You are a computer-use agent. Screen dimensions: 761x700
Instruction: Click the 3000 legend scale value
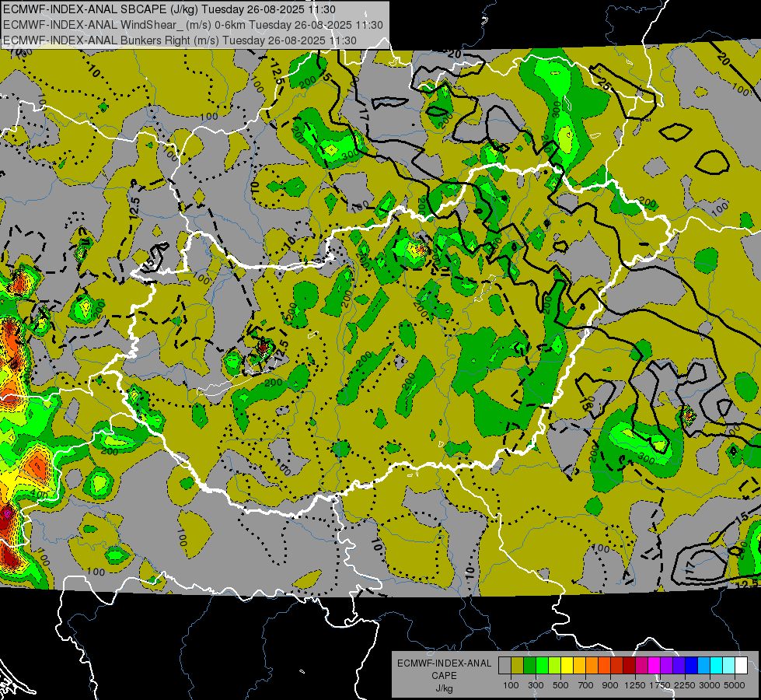710,685
